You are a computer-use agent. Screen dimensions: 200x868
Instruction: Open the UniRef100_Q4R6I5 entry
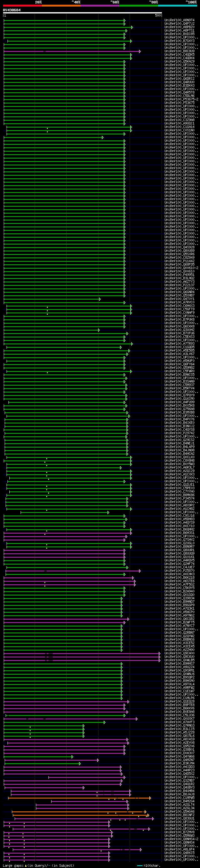(x=179, y=853)
